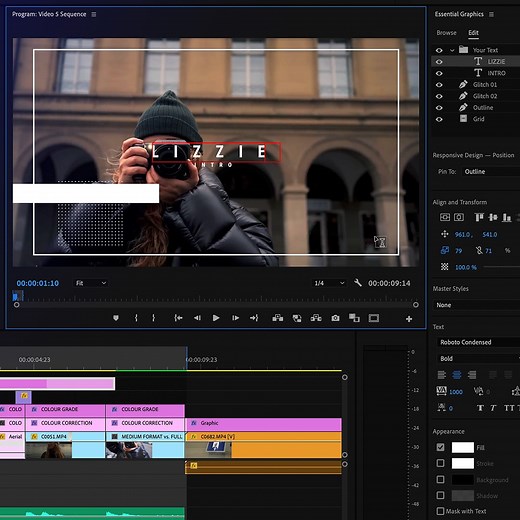The width and height of the screenshot is (520, 520).
Task: Select the Glitch 01 layer
Action: pyautogui.click(x=485, y=85)
